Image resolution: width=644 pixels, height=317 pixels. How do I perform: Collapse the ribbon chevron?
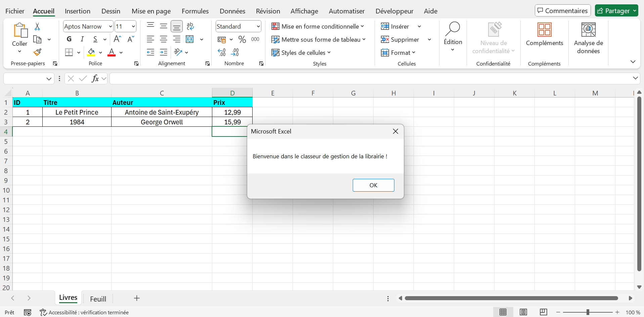click(633, 62)
